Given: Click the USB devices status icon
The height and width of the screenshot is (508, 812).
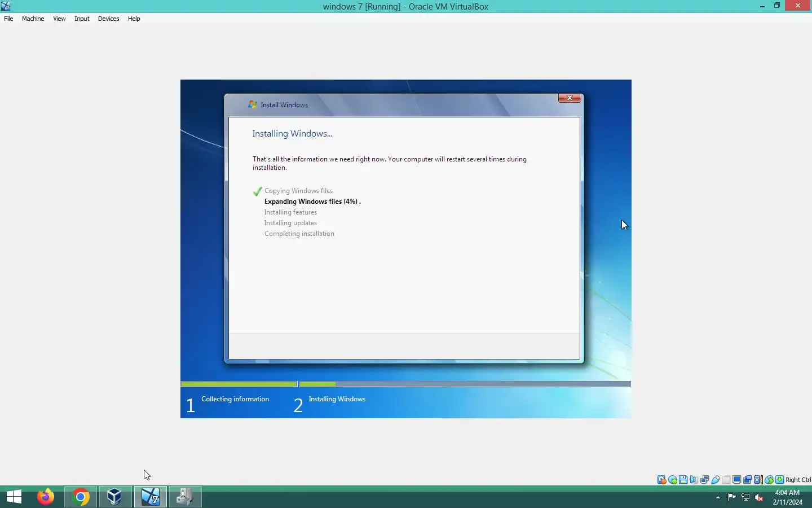Looking at the screenshot, I should point(716,480).
